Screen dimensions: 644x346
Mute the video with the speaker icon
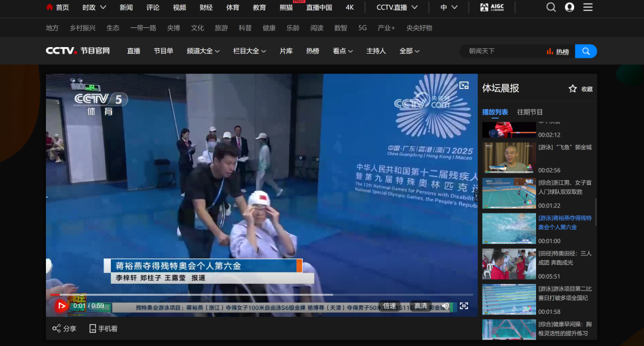445,306
